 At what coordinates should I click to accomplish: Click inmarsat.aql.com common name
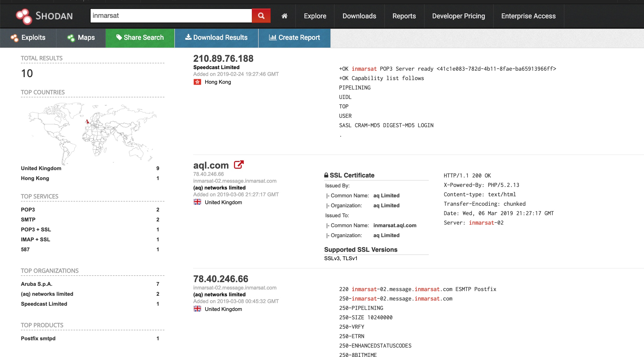[395, 225]
